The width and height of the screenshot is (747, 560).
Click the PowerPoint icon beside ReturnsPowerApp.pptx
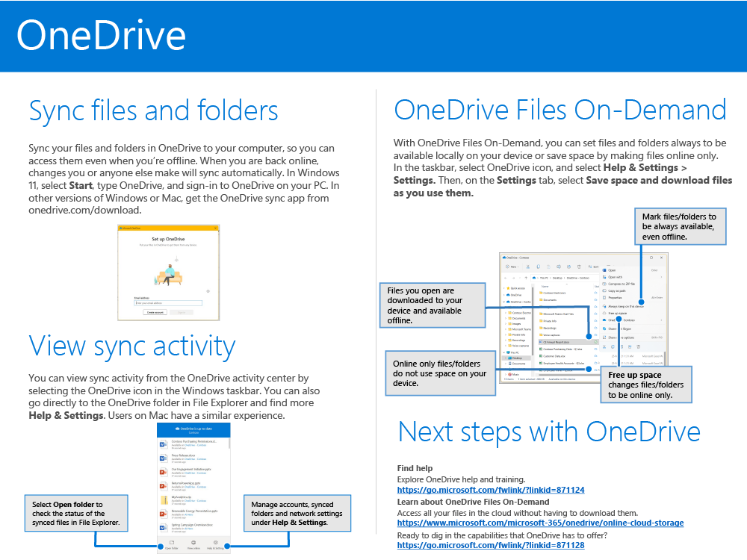pyautogui.click(x=164, y=487)
